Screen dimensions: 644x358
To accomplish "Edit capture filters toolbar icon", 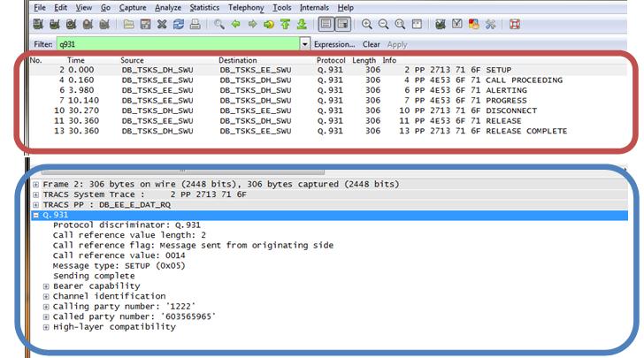I will [441, 24].
